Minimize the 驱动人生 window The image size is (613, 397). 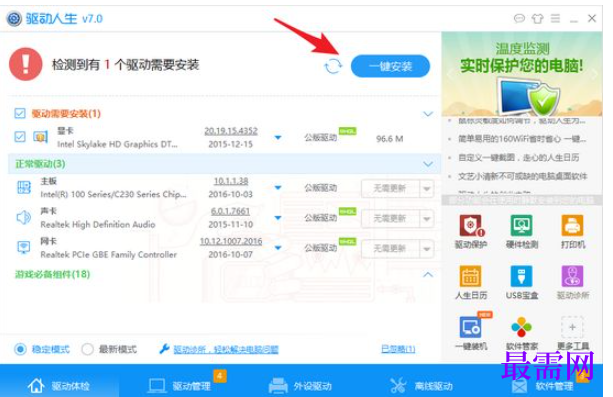click(574, 19)
